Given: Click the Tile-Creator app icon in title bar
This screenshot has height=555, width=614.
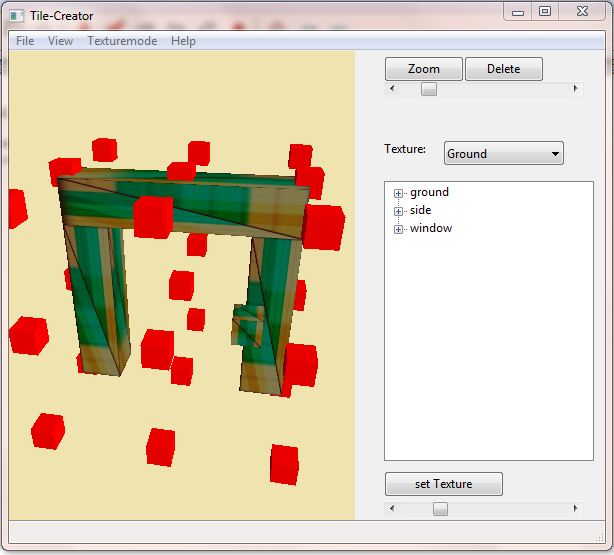Looking at the screenshot, I should tap(17, 15).
